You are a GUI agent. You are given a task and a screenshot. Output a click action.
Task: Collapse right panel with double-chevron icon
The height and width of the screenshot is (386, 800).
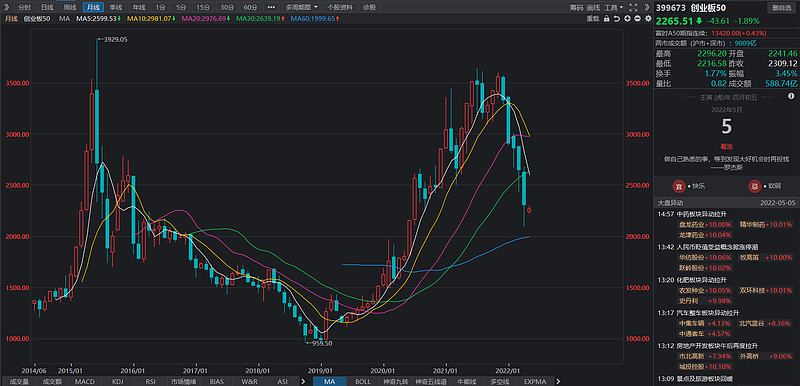[x=647, y=7]
